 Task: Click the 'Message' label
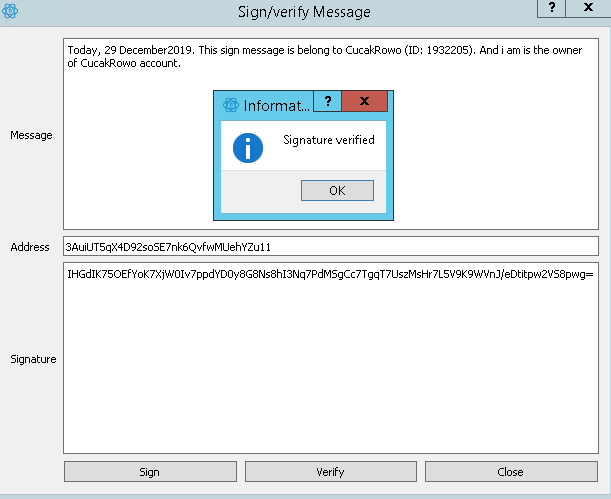pyautogui.click(x=31, y=135)
